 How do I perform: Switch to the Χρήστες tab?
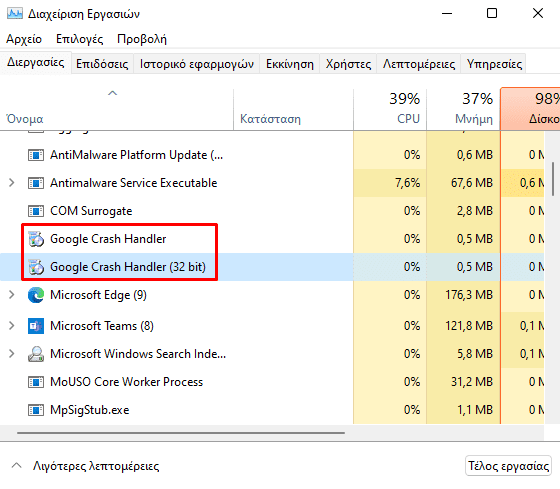click(x=348, y=64)
